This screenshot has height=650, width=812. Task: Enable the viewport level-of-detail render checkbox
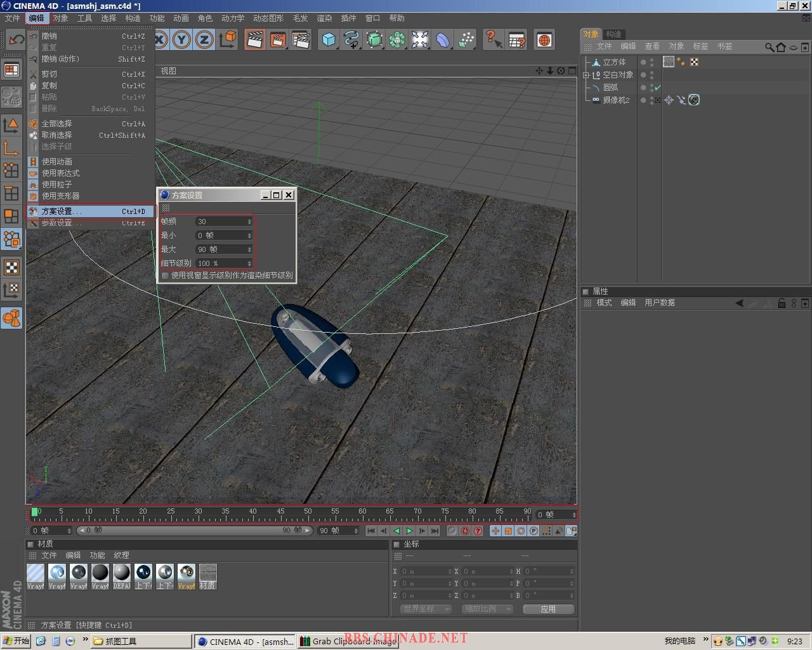coord(166,275)
